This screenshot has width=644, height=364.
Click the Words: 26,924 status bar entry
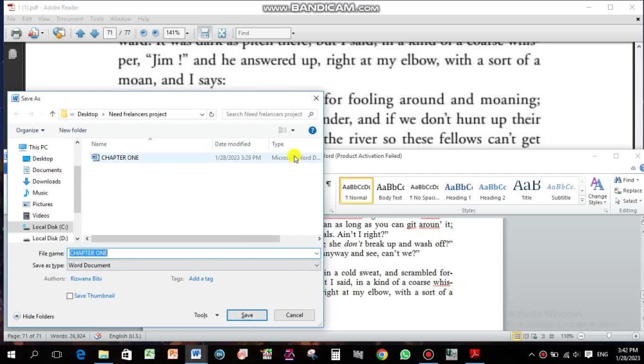tap(68, 336)
